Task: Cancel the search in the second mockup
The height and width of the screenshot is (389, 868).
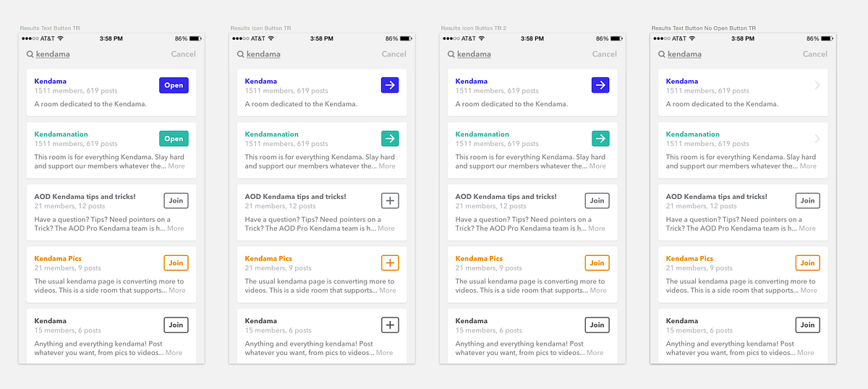Action: pos(394,54)
